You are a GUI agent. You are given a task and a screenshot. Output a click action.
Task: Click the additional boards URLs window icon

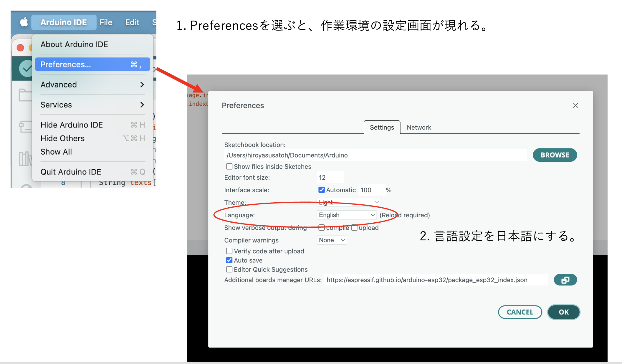click(x=565, y=280)
